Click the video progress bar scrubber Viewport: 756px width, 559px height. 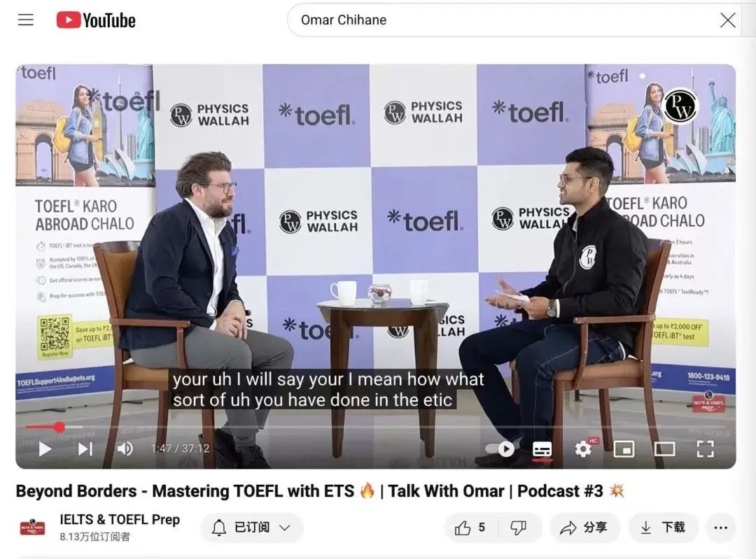point(59,427)
